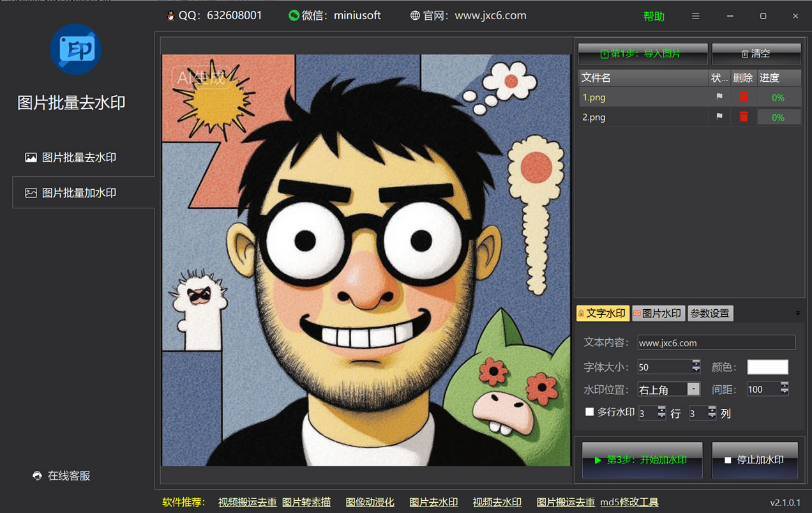Click the red delete icon for 1.png
Screen dimensions: 812x513
[743, 97]
